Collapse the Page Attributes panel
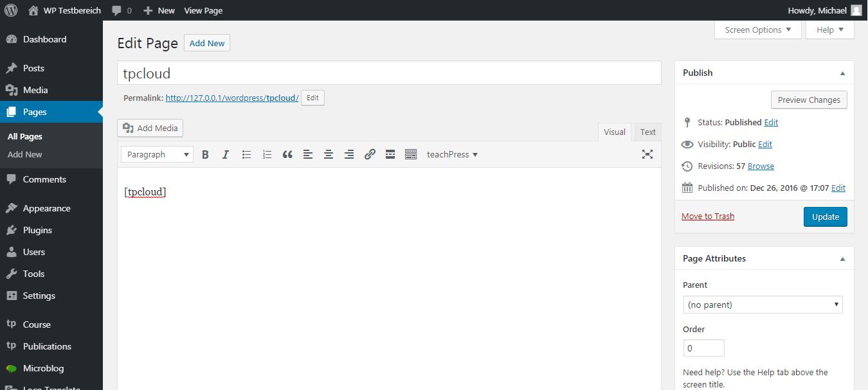The width and height of the screenshot is (868, 390). click(842, 258)
